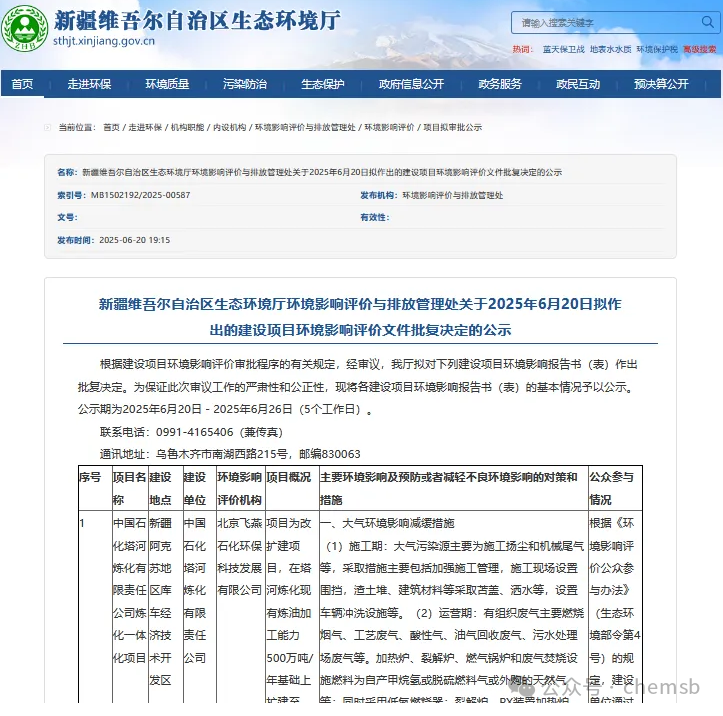Open the 政民互动 navigation menu
723x716 pixels.
578,84
